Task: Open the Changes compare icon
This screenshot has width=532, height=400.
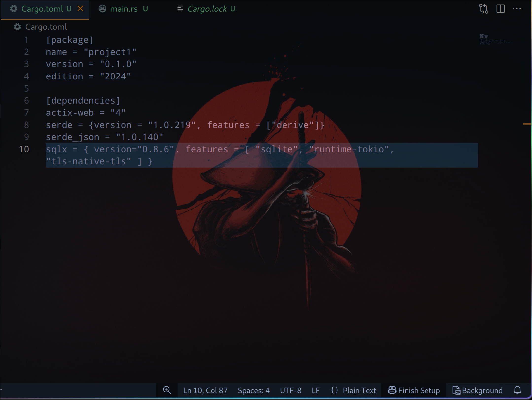Action: pos(483,9)
